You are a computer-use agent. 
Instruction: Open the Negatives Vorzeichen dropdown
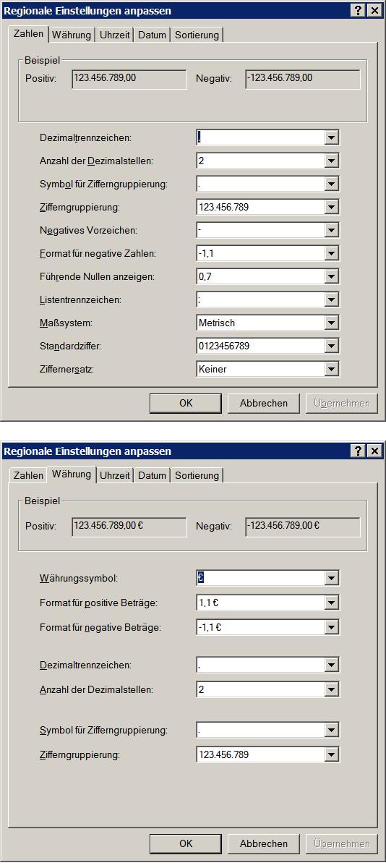click(331, 230)
